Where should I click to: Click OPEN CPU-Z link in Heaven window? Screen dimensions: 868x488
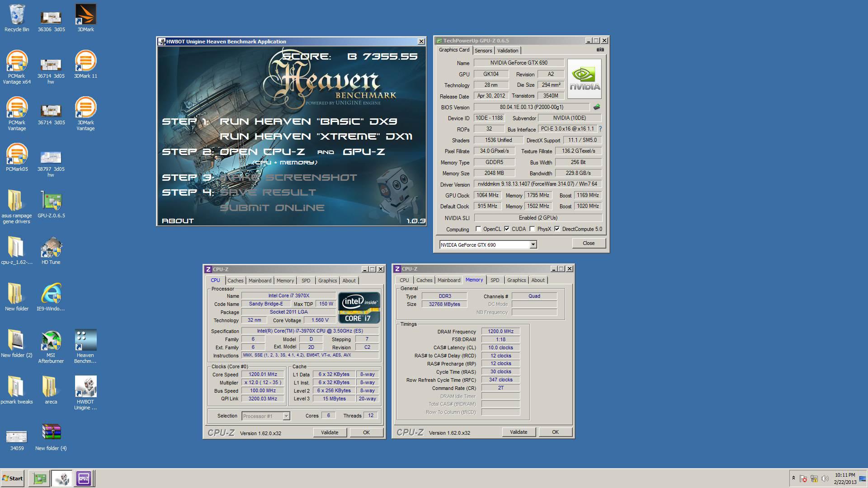pyautogui.click(x=262, y=152)
